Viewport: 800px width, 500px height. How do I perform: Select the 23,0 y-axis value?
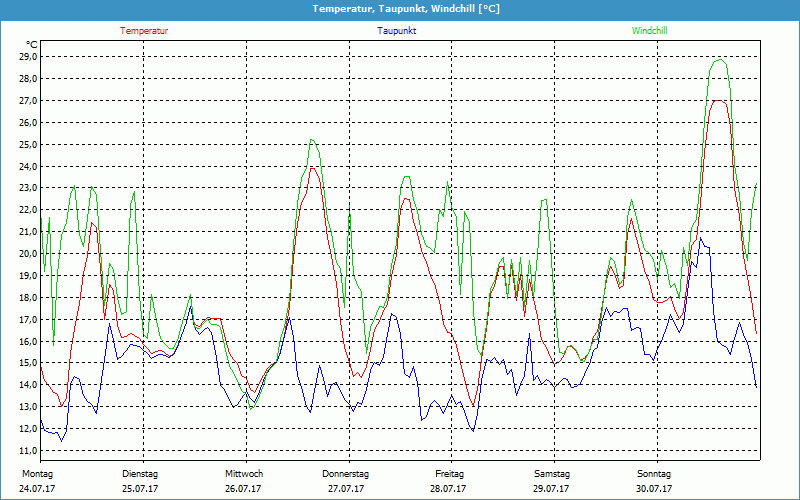pos(28,188)
